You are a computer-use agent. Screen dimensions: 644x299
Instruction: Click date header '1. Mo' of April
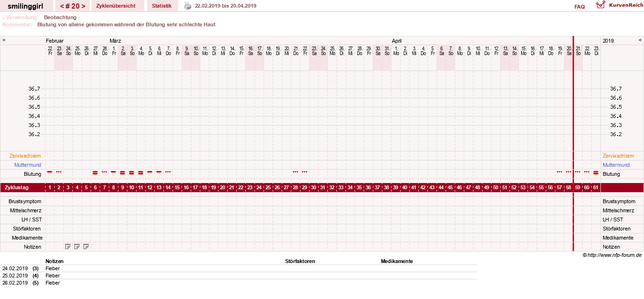coord(396,51)
